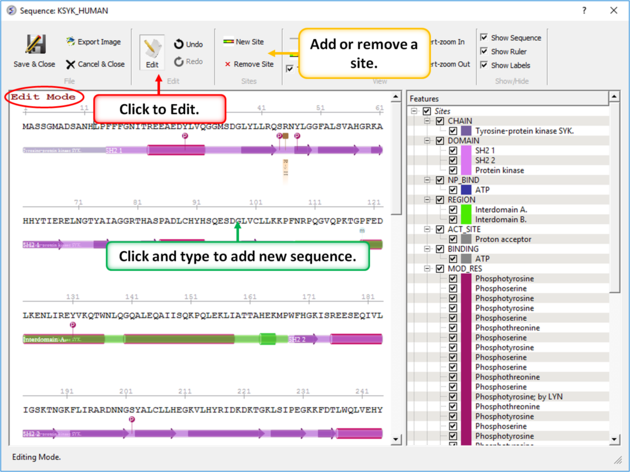This screenshot has height=472, width=630.
Task: Click the Redo arrow icon
Action: 179,61
